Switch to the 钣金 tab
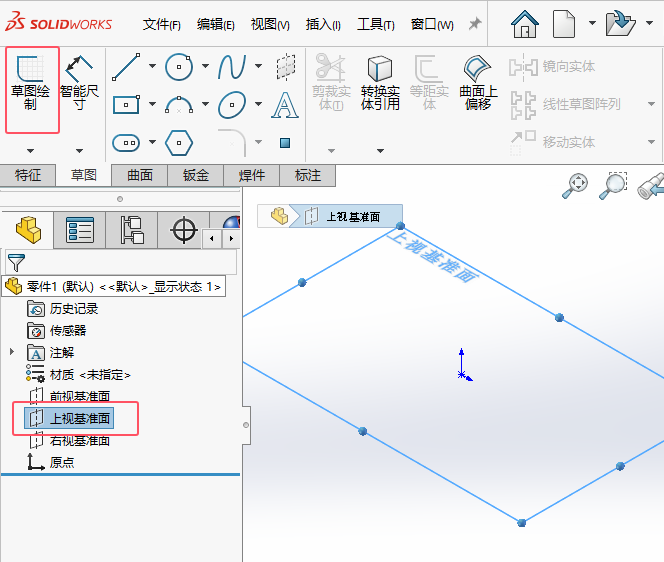This screenshot has height=562, width=664. [196, 175]
